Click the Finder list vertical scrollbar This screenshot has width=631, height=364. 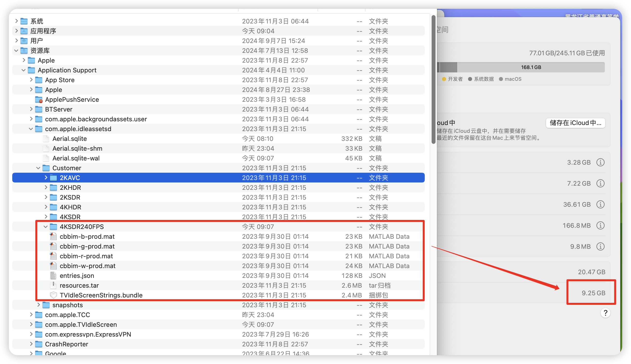(x=433, y=80)
